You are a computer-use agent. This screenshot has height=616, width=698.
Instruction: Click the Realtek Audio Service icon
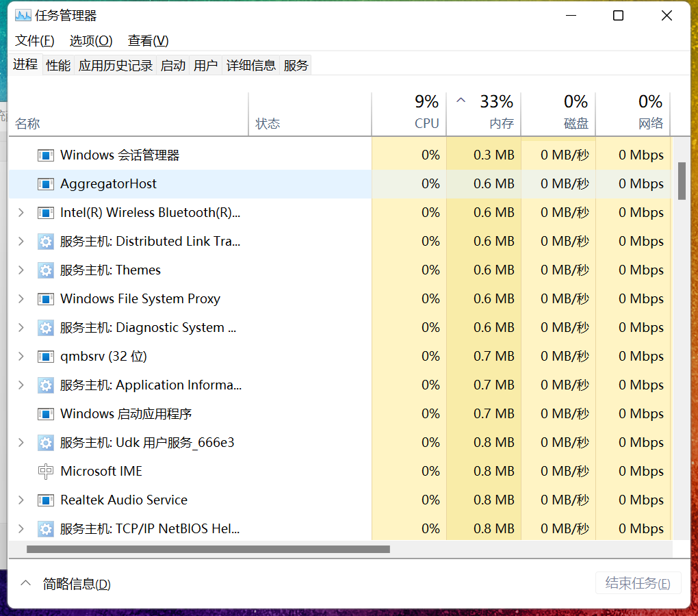(46, 500)
